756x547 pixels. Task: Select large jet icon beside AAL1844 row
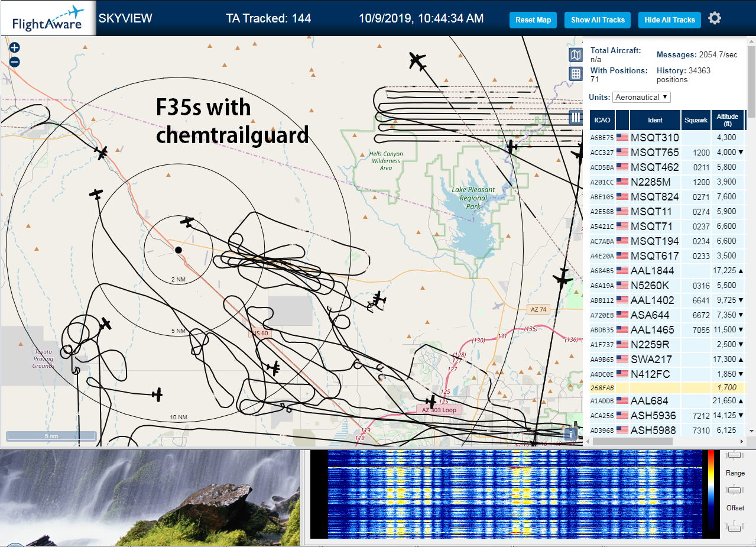(x=563, y=278)
